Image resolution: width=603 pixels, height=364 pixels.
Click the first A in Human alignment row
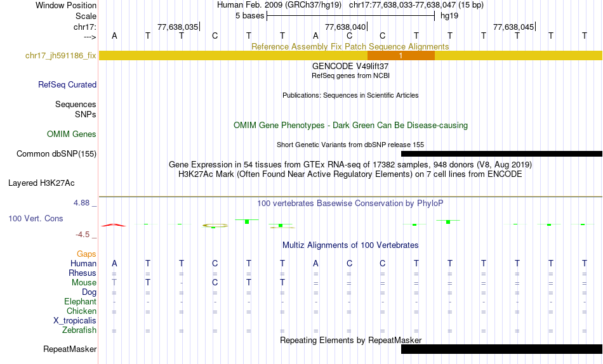coord(114,263)
